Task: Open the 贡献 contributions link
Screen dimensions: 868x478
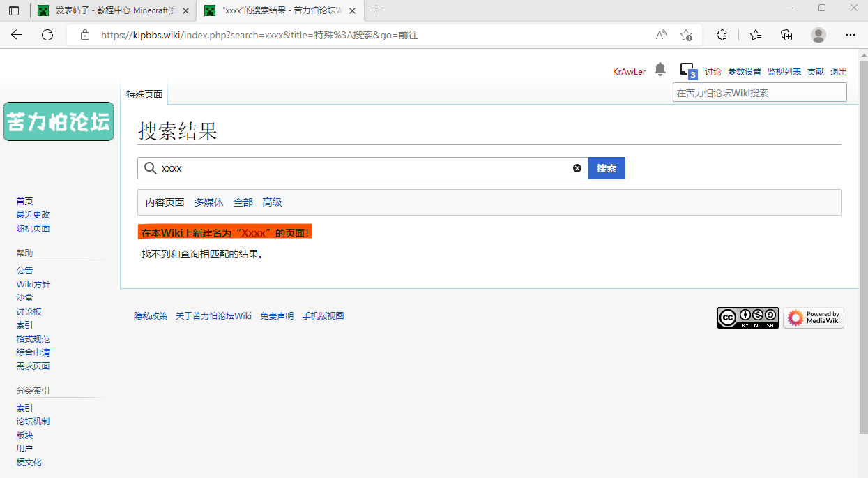Action: [x=816, y=72]
